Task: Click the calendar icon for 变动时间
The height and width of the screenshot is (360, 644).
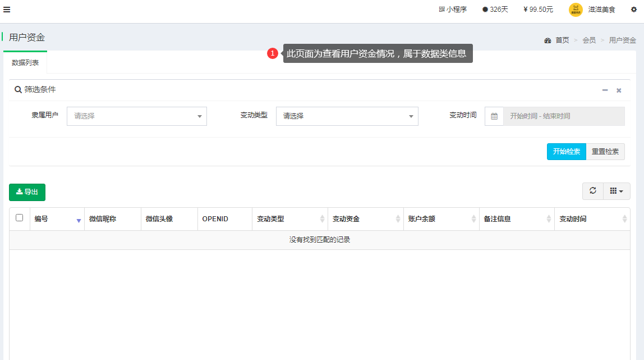Action: point(494,116)
